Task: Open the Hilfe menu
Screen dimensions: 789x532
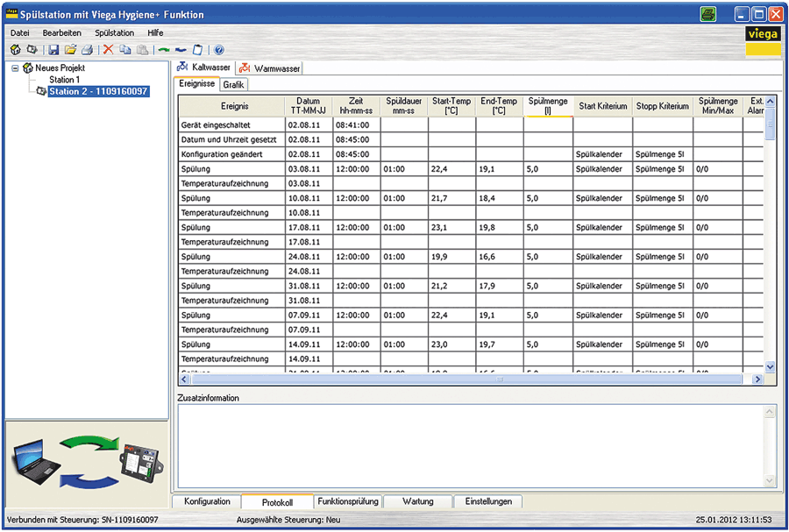Action: tap(155, 32)
